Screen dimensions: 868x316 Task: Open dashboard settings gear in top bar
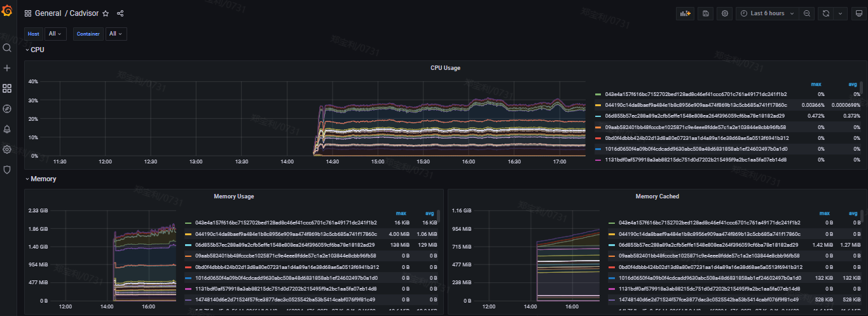[x=724, y=13]
